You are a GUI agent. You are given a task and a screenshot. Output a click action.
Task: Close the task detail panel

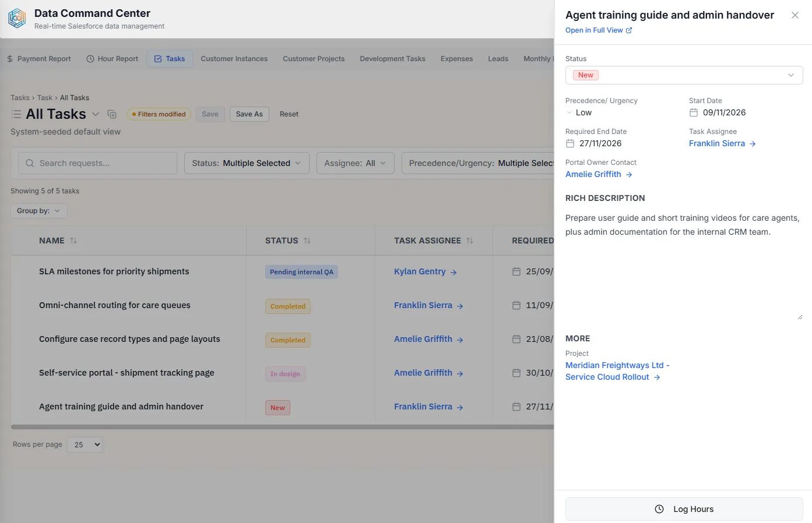(x=795, y=15)
